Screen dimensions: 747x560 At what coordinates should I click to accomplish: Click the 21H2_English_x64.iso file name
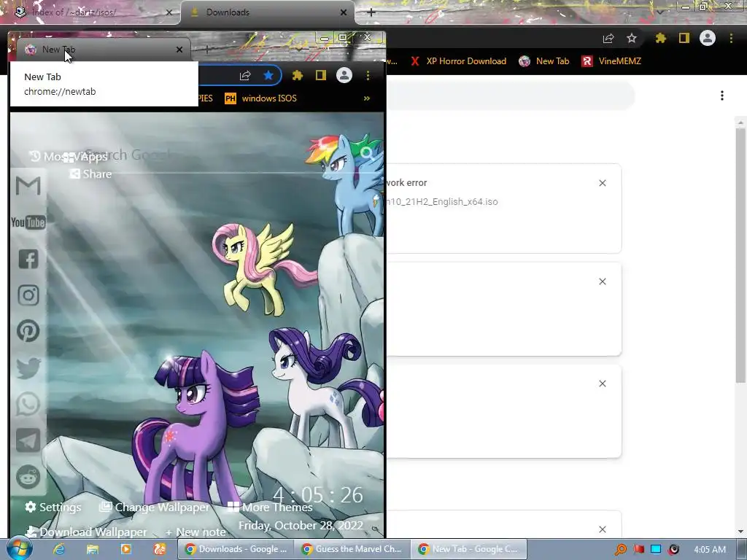441,202
